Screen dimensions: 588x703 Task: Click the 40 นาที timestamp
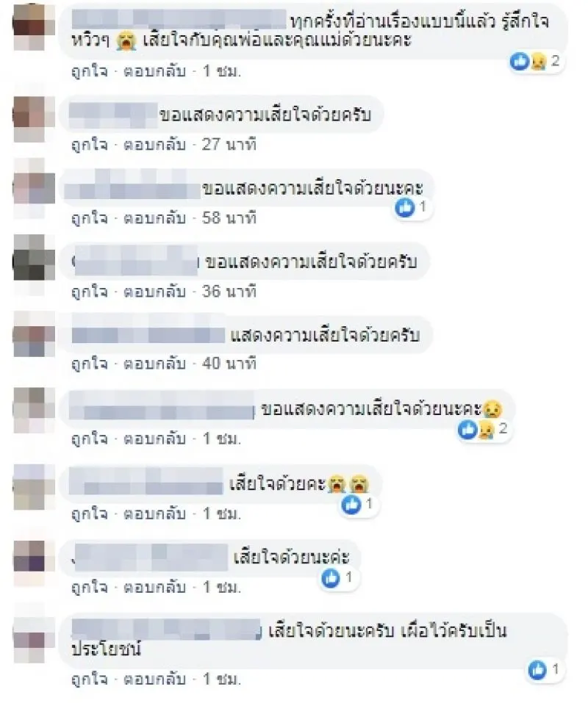tap(229, 364)
